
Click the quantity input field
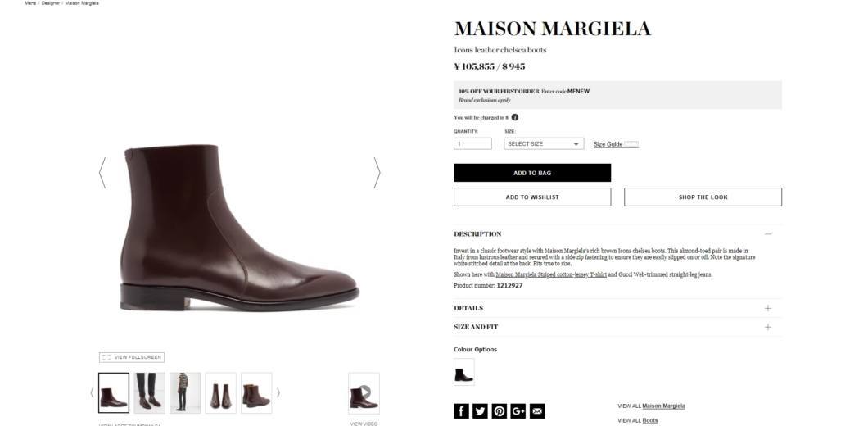coord(472,144)
